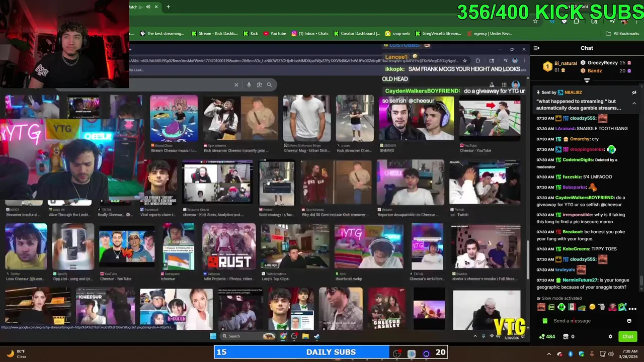Viewport: 644px width, 362px height.
Task: Open the Kick shop icon showing 0
Action: pos(569,336)
